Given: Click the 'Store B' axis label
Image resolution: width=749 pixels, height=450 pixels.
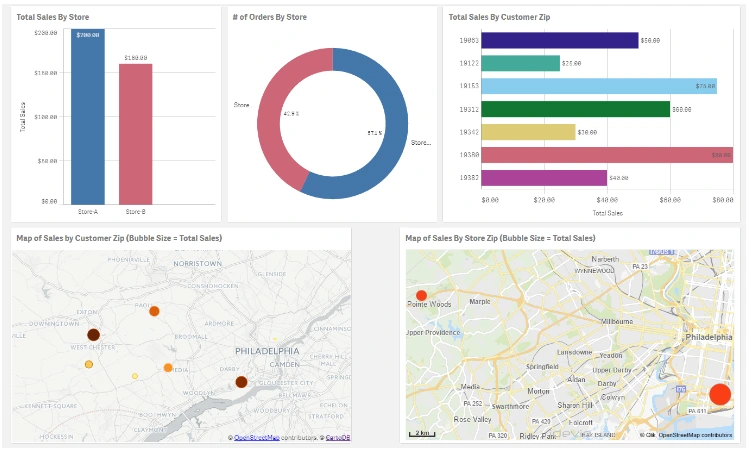Looking at the screenshot, I should (x=136, y=212).
